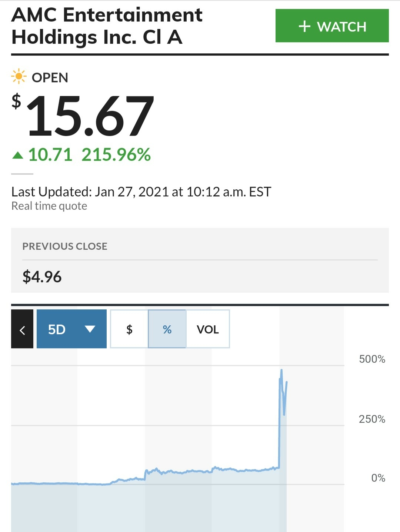
Task: Click the Last Updated timestamp line
Action: (x=141, y=192)
